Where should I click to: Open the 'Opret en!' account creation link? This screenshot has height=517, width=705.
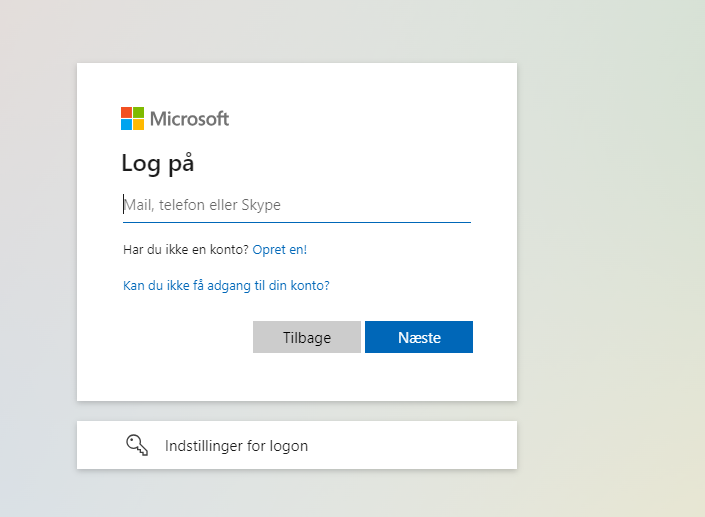coord(280,250)
